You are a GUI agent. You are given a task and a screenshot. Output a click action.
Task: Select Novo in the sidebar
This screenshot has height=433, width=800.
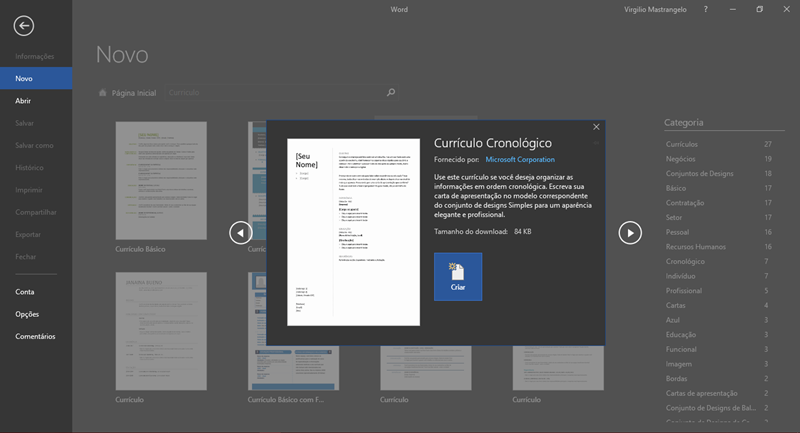pos(36,79)
